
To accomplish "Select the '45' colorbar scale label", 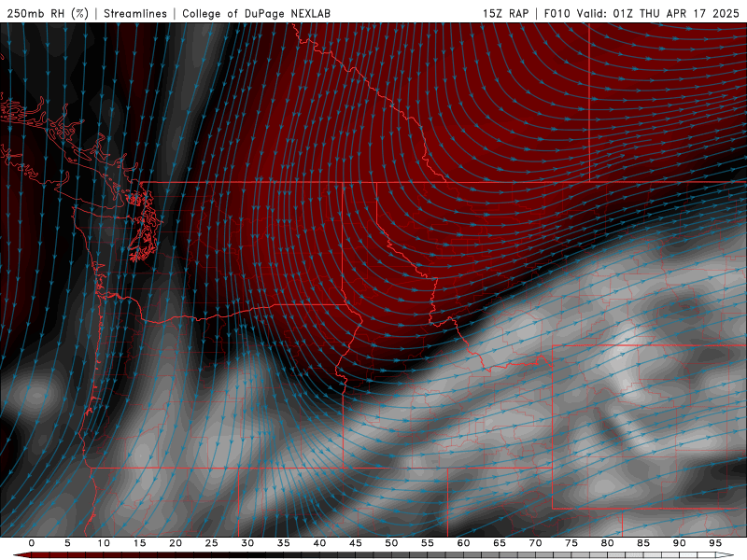I will (x=356, y=543).
